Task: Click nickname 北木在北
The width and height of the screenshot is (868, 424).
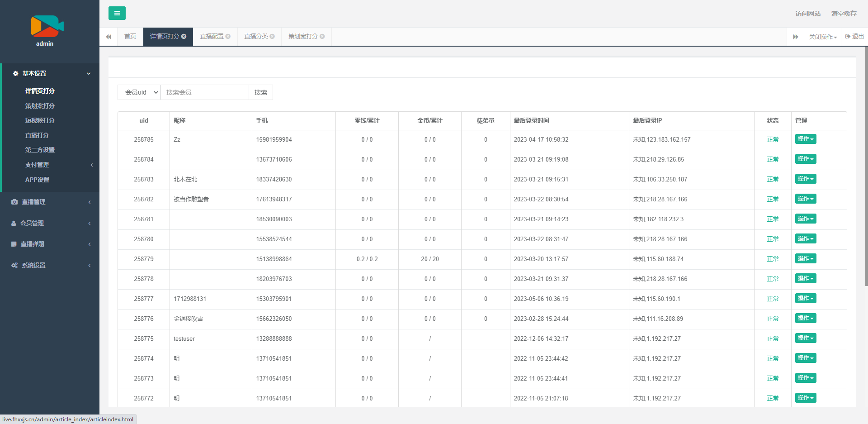Action: coord(185,179)
